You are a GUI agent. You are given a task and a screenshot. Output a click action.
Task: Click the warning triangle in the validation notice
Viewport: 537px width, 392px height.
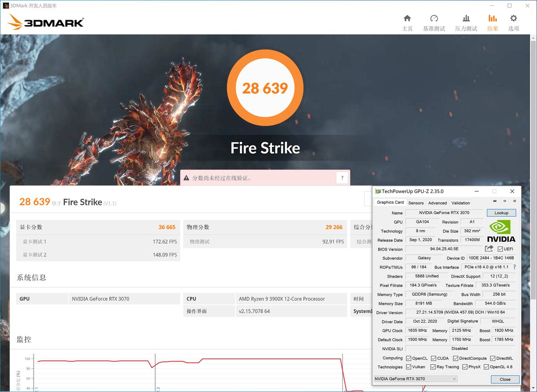coord(187,178)
